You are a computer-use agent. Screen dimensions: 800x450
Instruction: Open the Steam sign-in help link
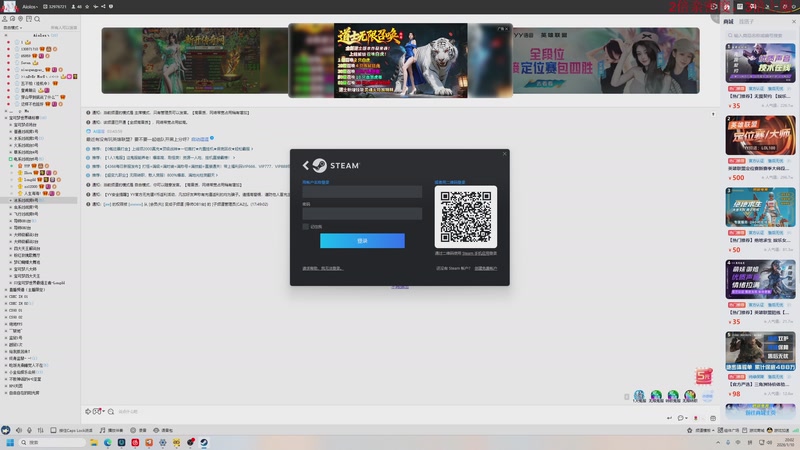click(x=322, y=268)
